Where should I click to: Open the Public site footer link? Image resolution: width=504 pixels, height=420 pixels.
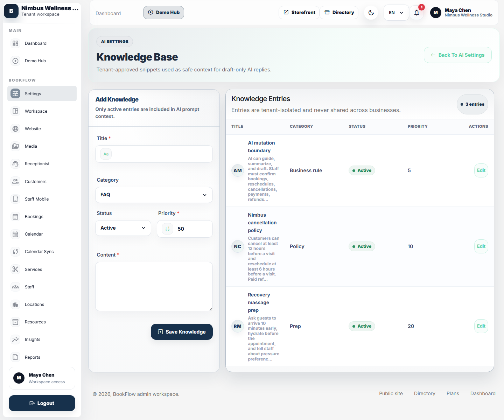(391, 393)
